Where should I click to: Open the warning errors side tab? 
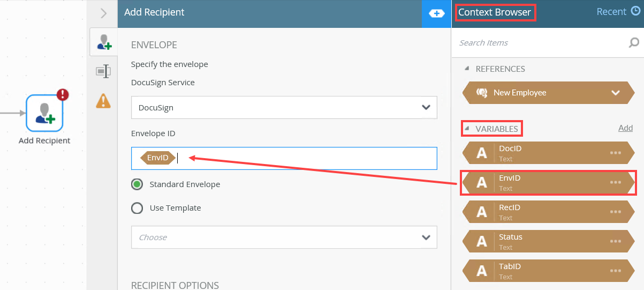(x=103, y=100)
